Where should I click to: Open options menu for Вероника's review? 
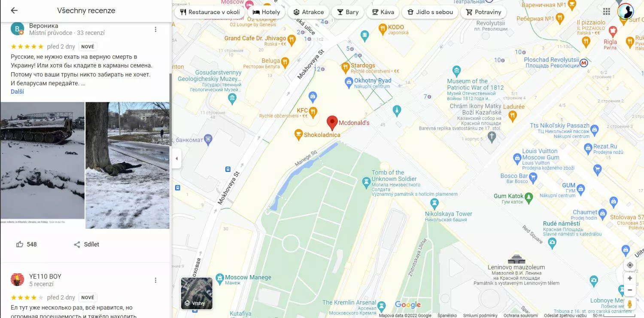pos(155,29)
